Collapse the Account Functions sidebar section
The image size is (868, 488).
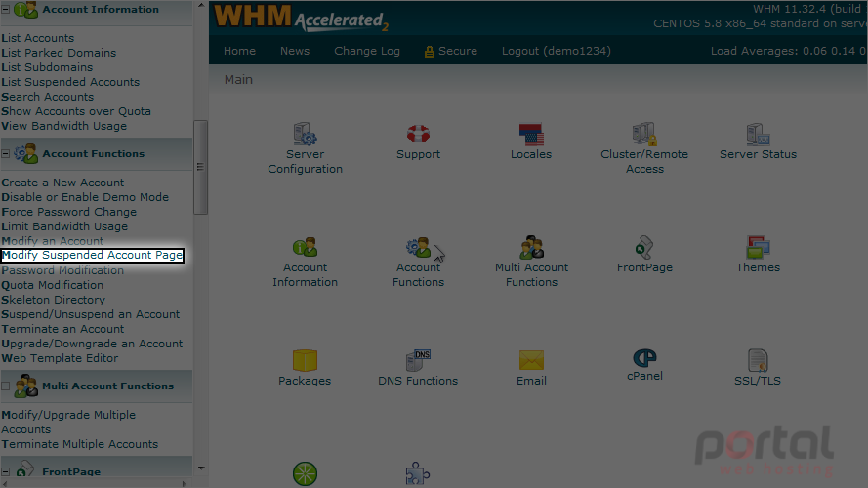(x=6, y=154)
